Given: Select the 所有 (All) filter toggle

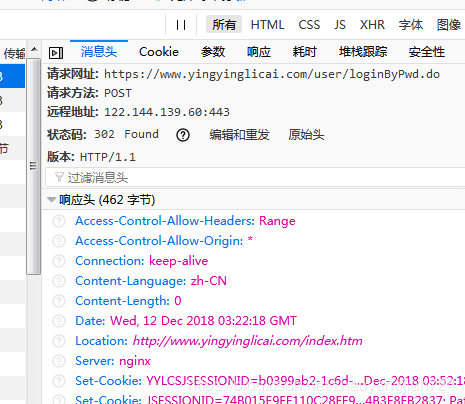Looking at the screenshot, I should click(x=224, y=25).
